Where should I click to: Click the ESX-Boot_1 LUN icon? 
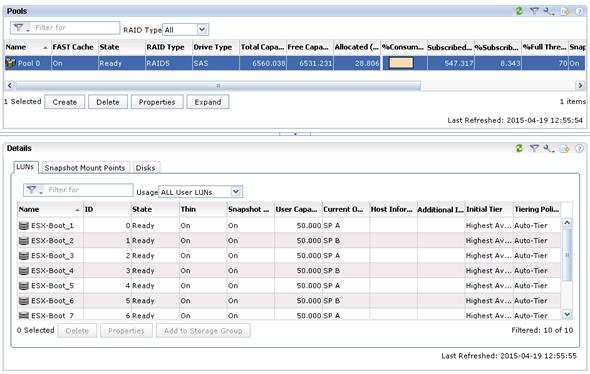24,225
